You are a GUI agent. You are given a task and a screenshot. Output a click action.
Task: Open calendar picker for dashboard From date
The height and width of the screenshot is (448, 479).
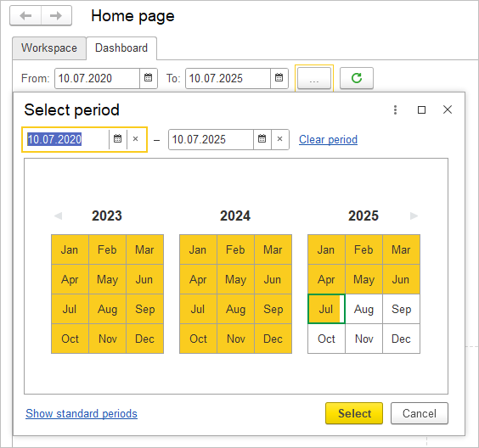[x=148, y=78]
